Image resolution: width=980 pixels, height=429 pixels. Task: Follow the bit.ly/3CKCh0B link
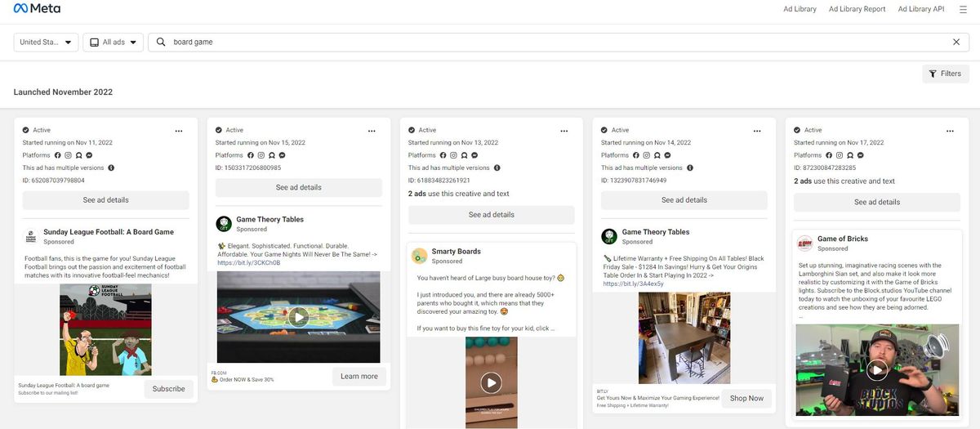248,263
